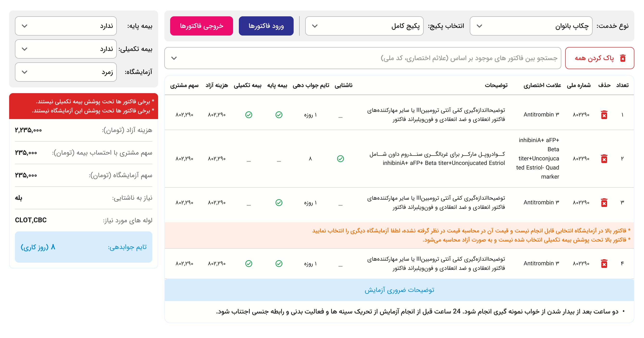Click ناشتایی check icon in row 2

coord(340,159)
